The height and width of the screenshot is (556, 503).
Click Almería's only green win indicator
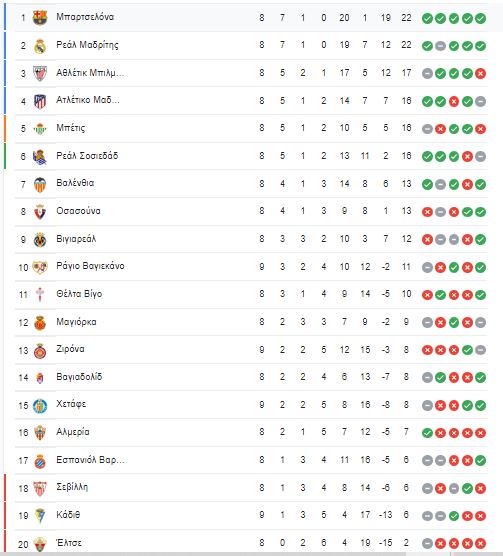[427, 433]
